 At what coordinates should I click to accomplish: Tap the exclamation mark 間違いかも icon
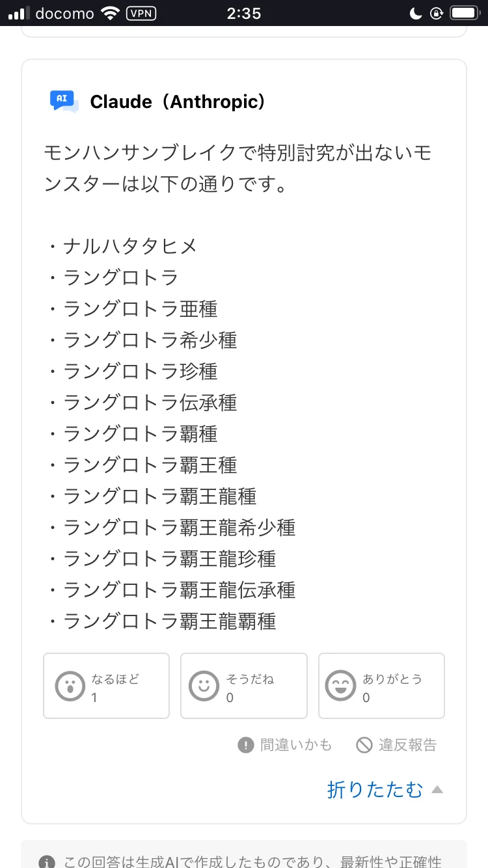(245, 745)
